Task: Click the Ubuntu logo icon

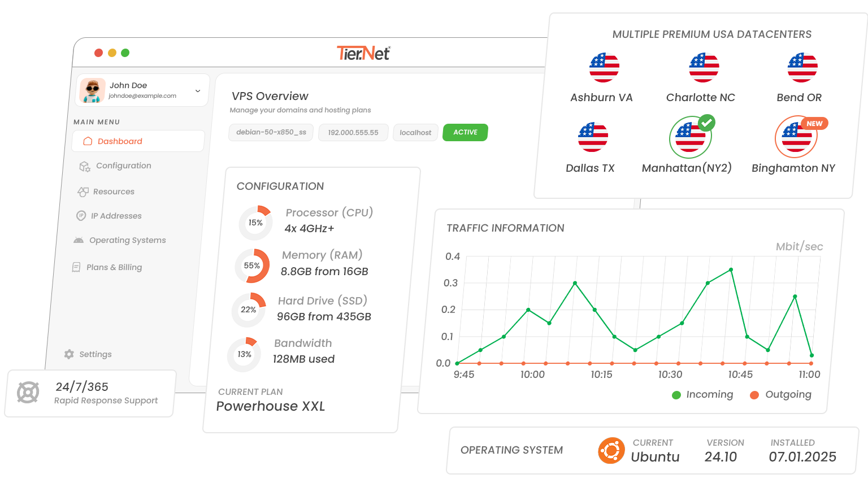Action: tap(611, 451)
